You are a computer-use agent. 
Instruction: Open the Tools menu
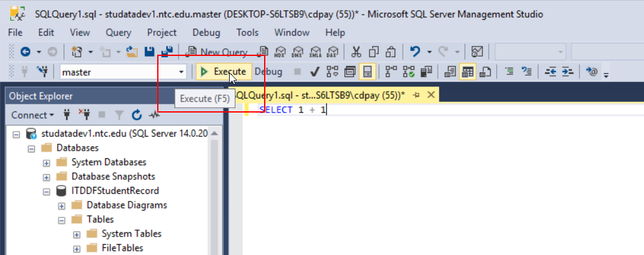248,32
